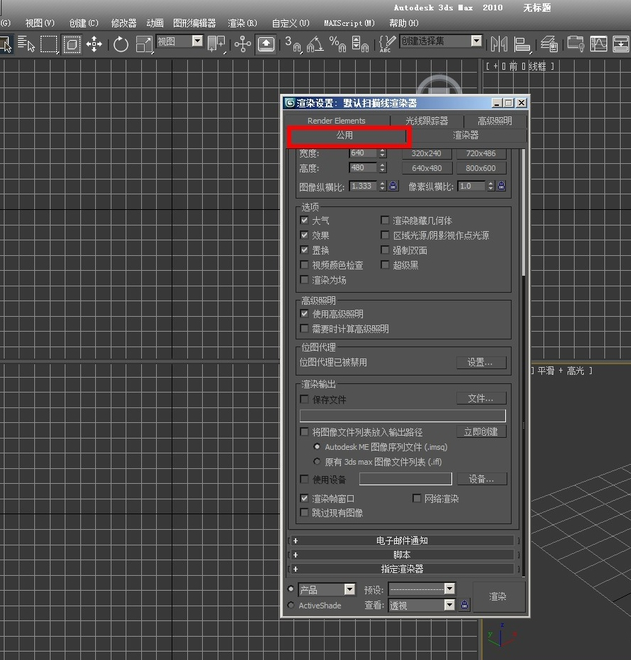Enable 网络渲染 checkbox
Image resolution: width=631 pixels, height=660 pixels.
417,498
